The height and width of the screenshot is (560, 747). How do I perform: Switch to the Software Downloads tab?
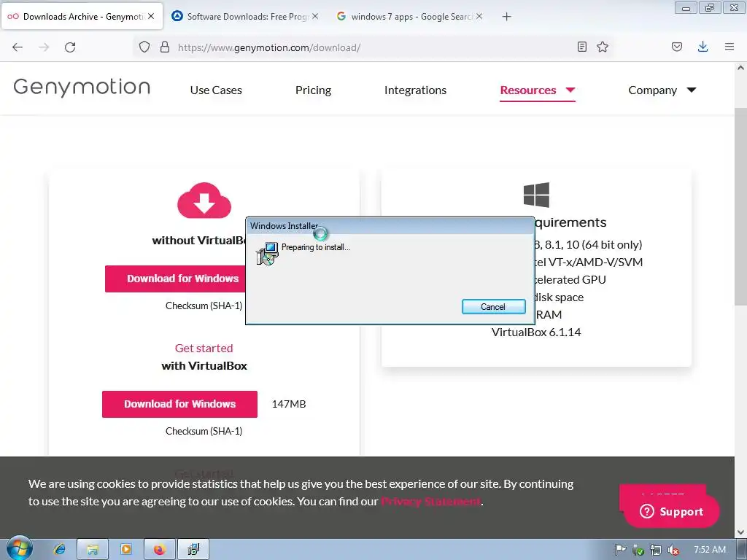click(x=245, y=17)
